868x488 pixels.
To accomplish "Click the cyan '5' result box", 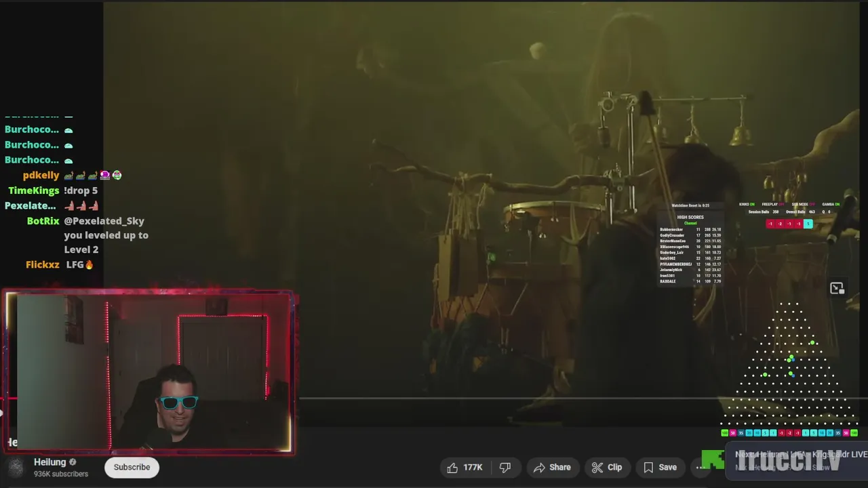I will pyautogui.click(x=808, y=224).
